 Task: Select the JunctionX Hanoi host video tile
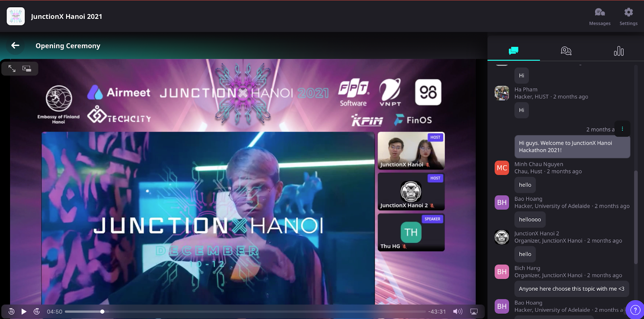click(411, 151)
